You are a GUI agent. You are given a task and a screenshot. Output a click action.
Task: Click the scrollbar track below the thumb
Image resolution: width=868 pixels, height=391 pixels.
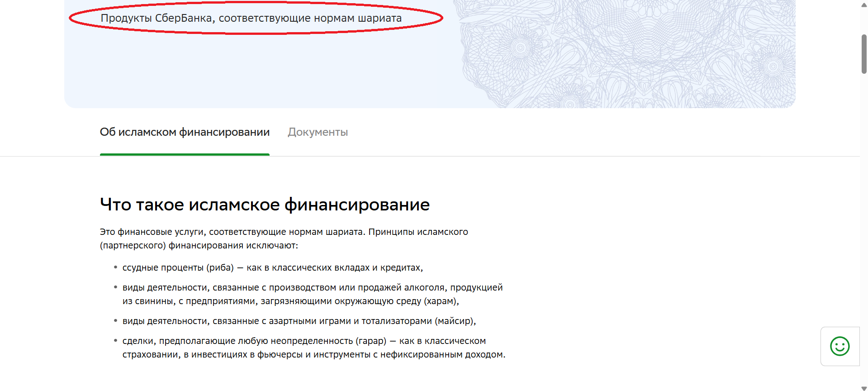[864, 226]
